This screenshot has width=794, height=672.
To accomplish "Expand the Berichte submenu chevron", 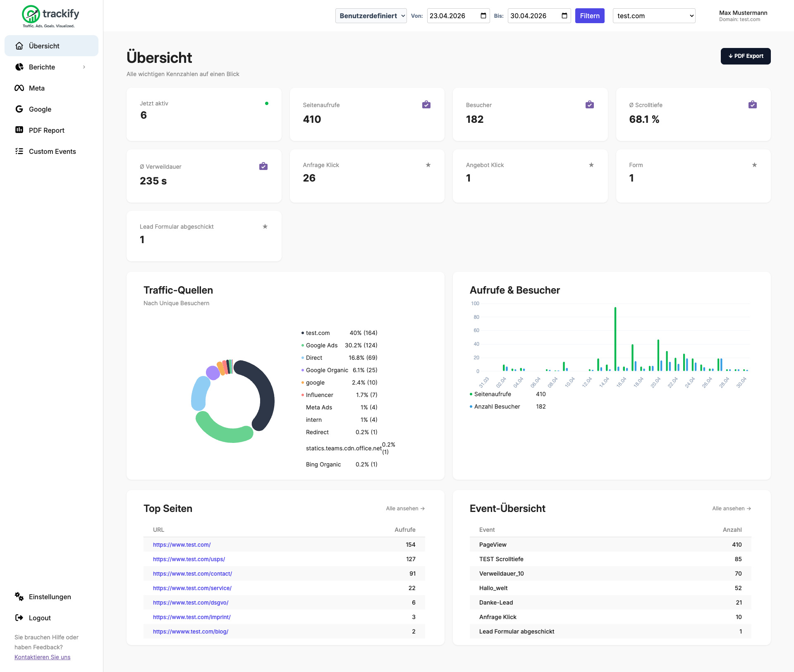I will [x=84, y=67].
